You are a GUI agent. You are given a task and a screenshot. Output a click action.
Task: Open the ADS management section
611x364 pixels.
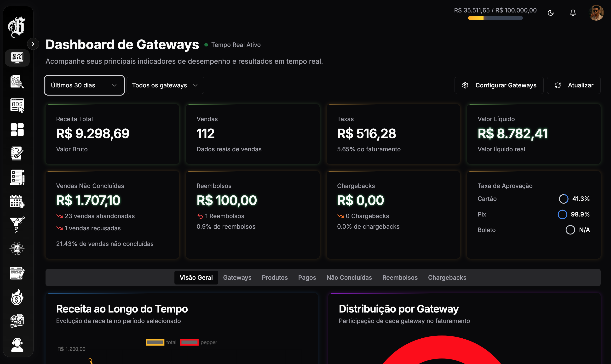(x=17, y=106)
